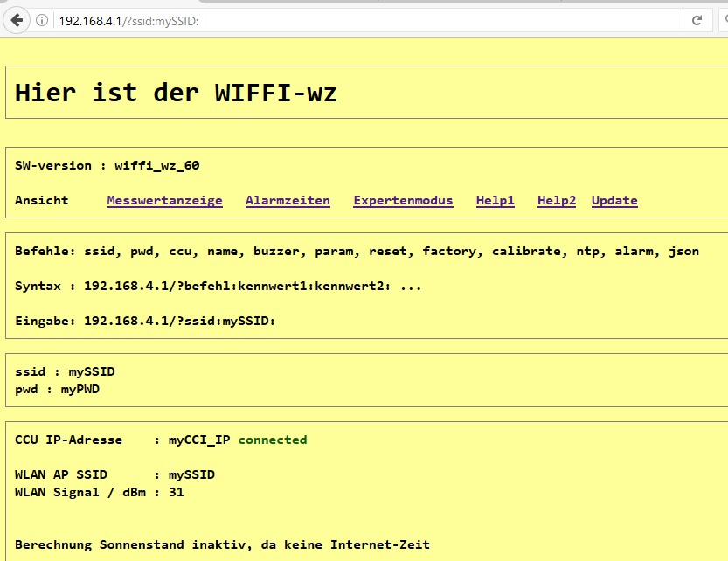
Task: Click the green 'connected' status text
Action: pyautogui.click(x=273, y=440)
